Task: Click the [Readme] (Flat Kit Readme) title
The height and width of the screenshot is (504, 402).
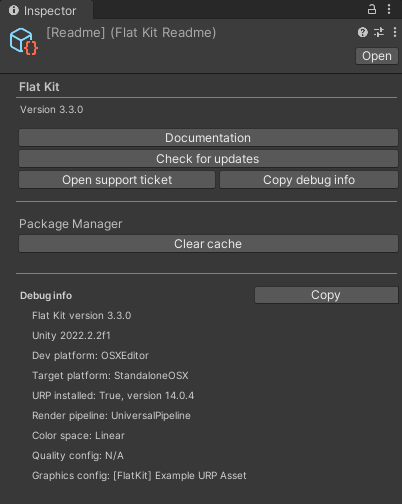Action: coord(131,33)
